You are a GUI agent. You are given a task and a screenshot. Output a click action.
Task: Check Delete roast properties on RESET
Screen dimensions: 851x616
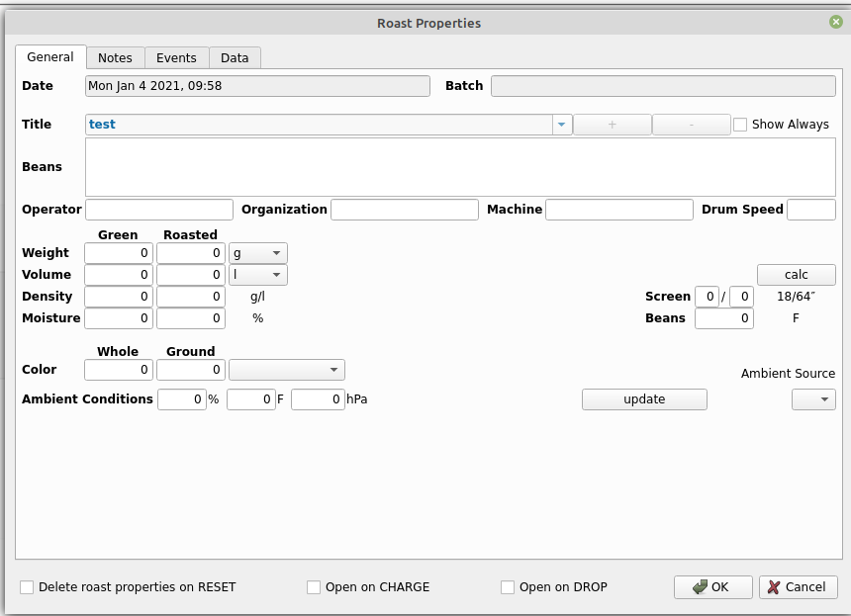tap(29, 586)
